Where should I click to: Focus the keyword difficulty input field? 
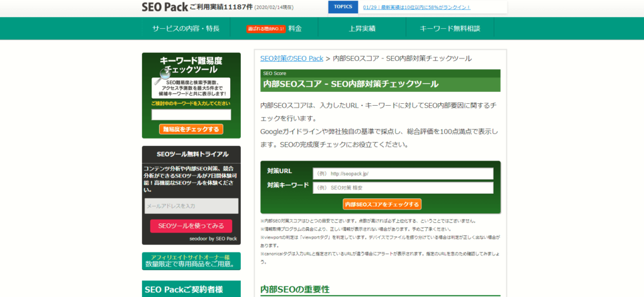coord(191,115)
